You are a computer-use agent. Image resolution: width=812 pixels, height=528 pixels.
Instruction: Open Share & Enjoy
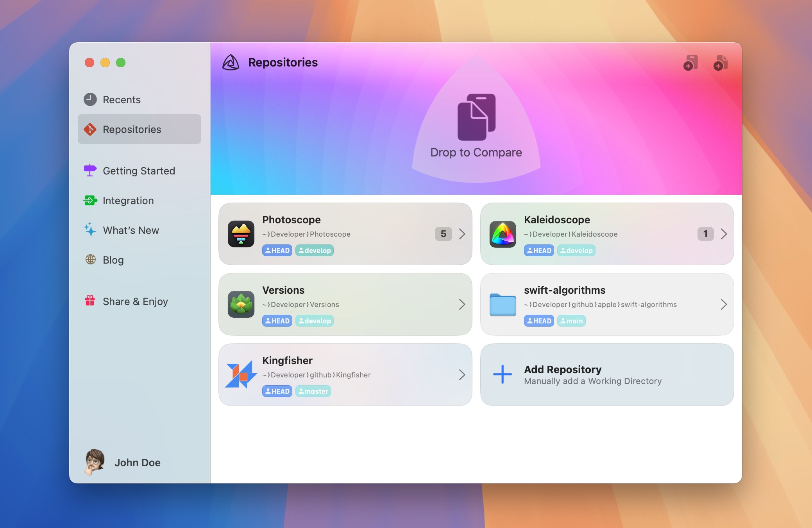pyautogui.click(x=139, y=301)
